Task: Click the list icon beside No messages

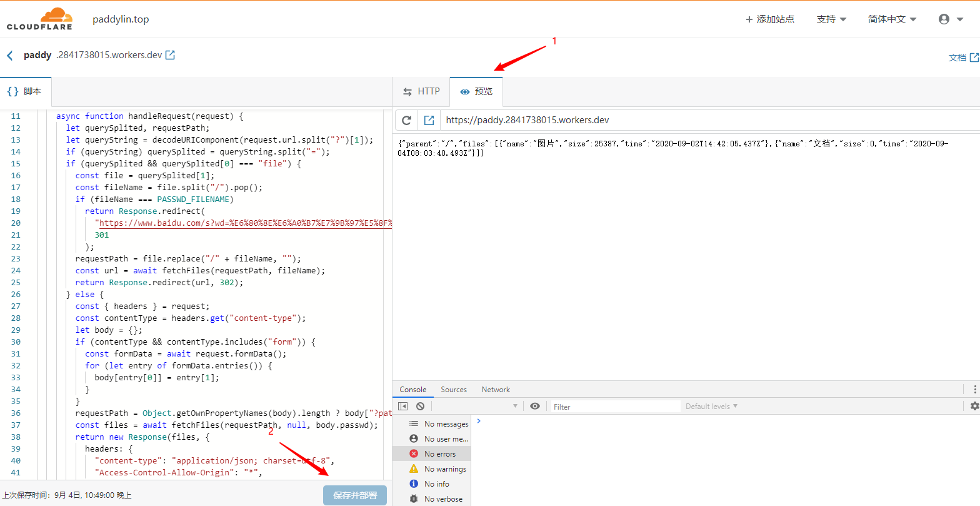Action: [413, 424]
